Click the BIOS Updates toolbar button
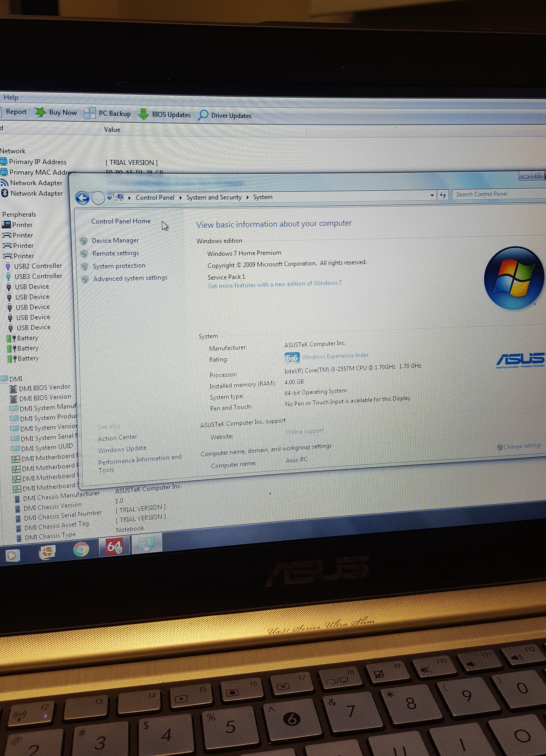This screenshot has width=546, height=756. [x=164, y=114]
